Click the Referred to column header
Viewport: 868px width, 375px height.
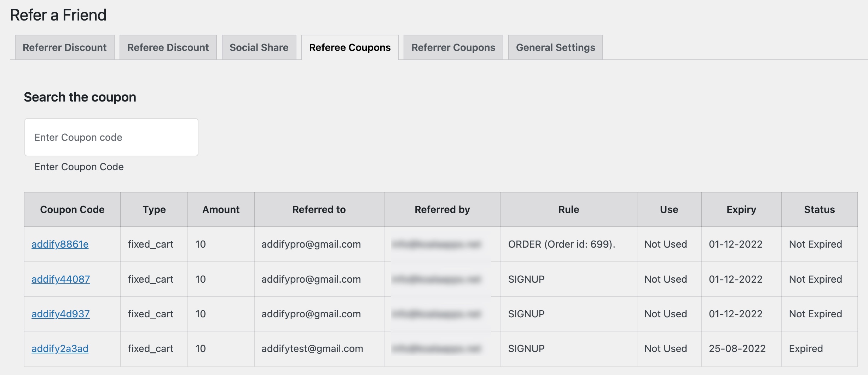pos(319,209)
